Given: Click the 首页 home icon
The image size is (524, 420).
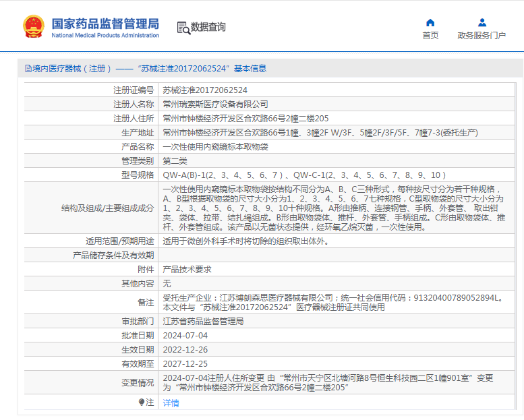Looking at the screenshot, I should tap(430, 23).
